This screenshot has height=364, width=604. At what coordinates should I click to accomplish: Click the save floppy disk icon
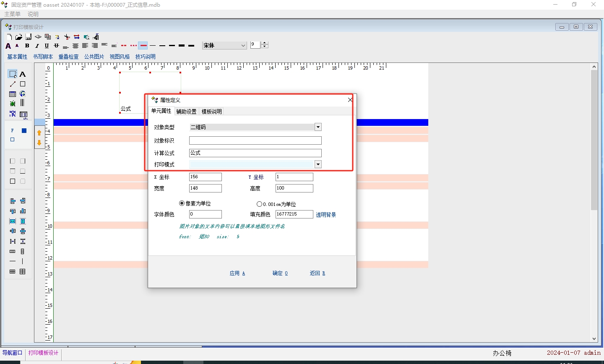coord(28,37)
